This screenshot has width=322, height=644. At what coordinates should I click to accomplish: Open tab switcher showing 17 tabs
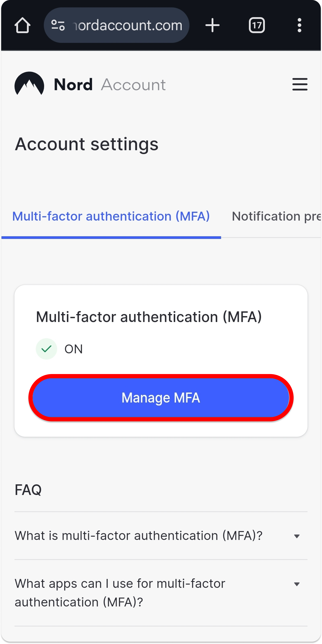point(257,25)
